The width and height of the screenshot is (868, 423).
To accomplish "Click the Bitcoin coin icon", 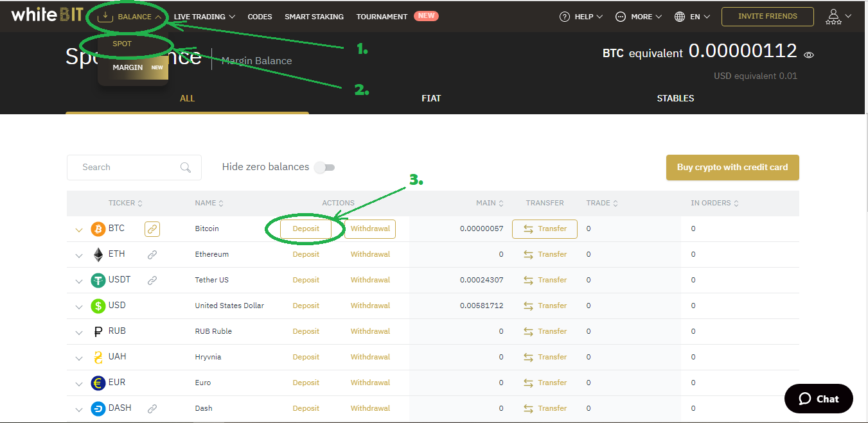I will [98, 229].
